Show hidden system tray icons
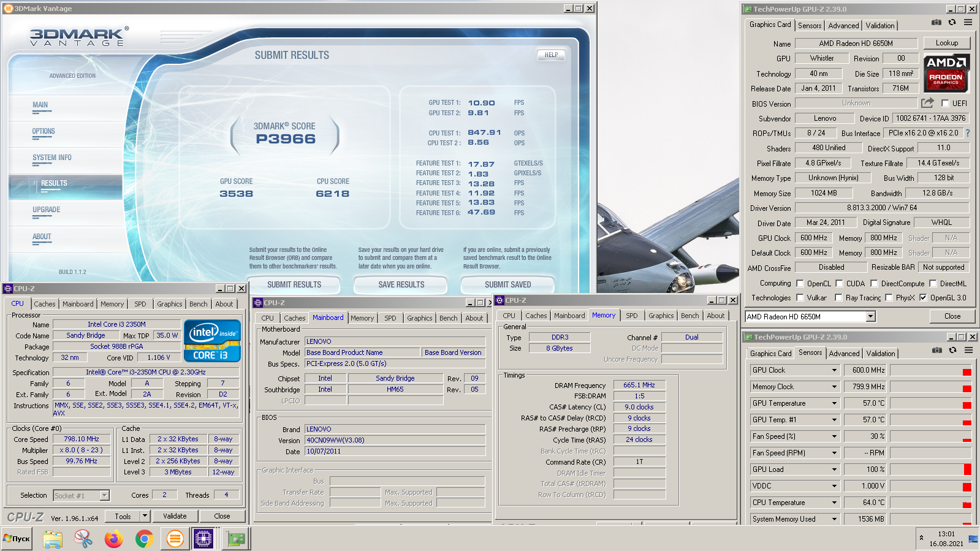 [921, 538]
